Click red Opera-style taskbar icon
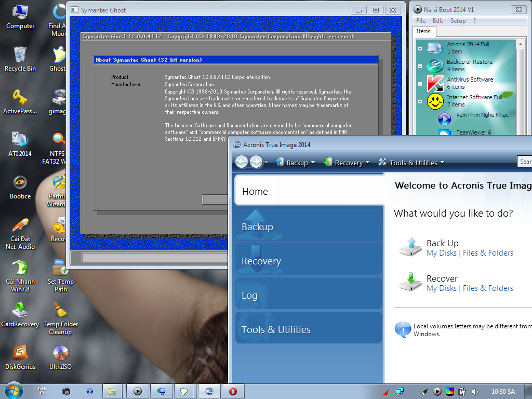 coord(233,391)
